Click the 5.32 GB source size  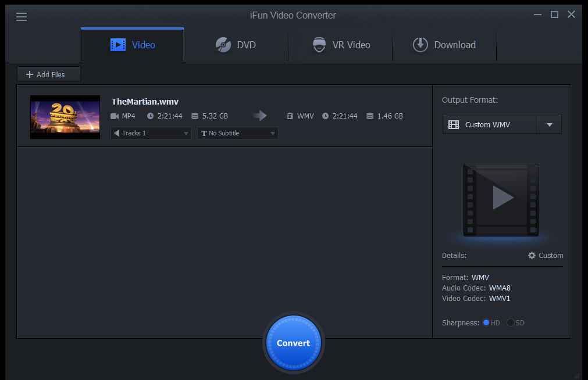click(x=215, y=116)
